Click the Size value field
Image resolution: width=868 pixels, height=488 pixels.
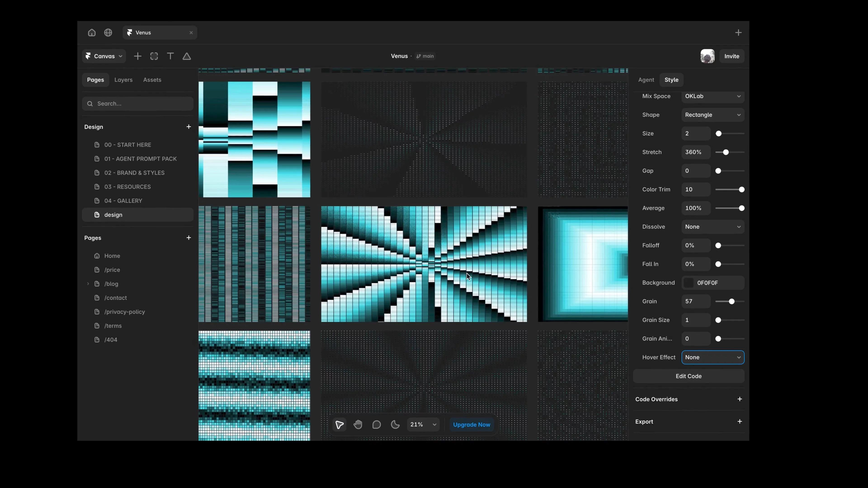[696, 134]
